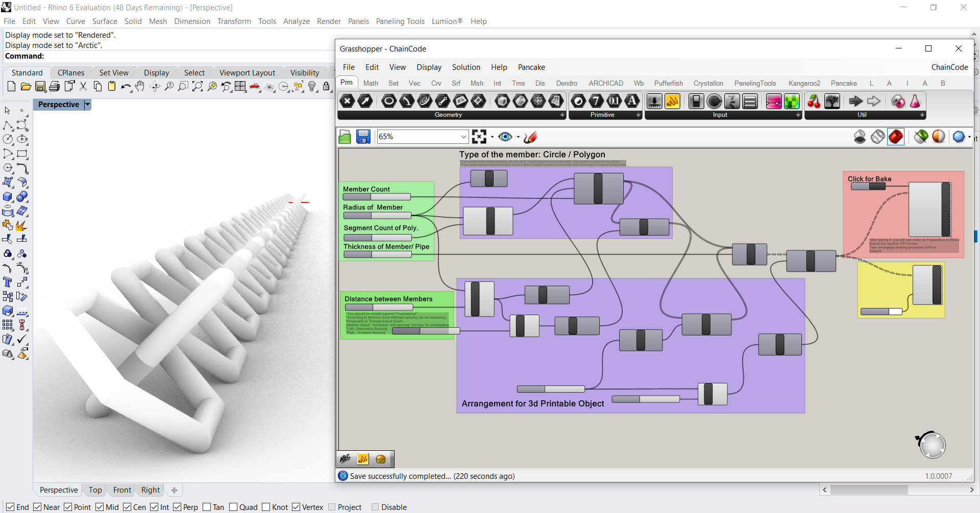Open the Solution menu in Grasshopper
Image resolution: width=980 pixels, height=513 pixels.
[465, 67]
